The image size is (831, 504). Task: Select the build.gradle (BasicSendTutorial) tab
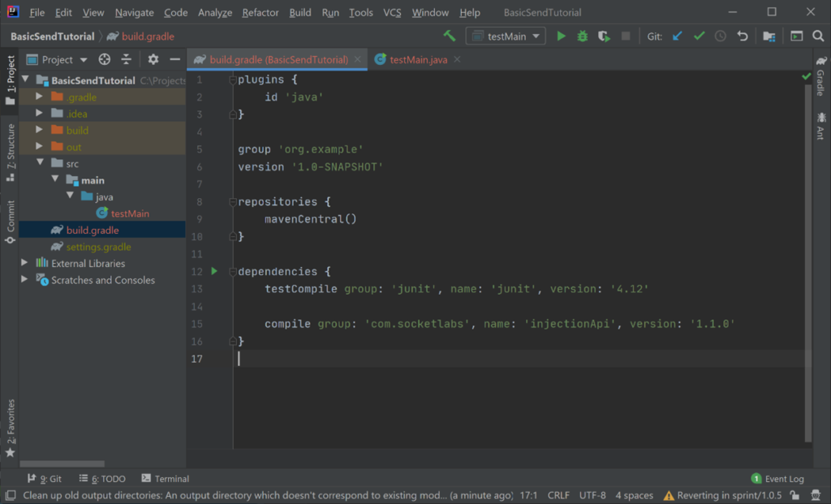tap(278, 59)
